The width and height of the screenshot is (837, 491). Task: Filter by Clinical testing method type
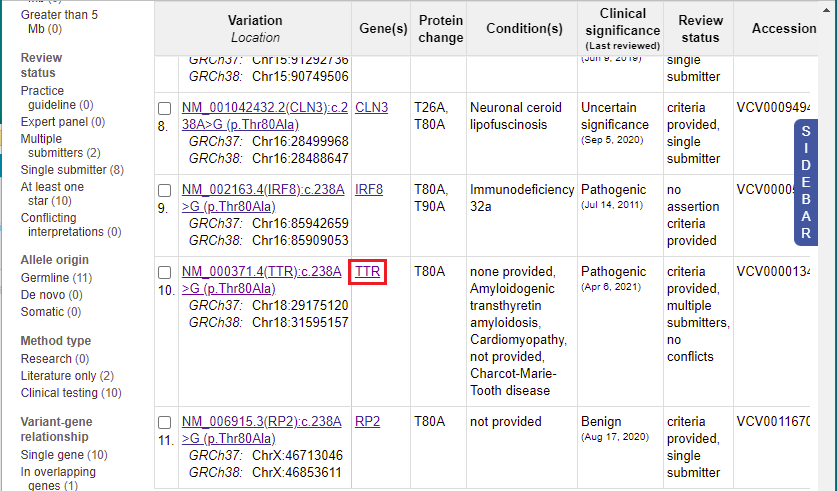tap(71, 393)
